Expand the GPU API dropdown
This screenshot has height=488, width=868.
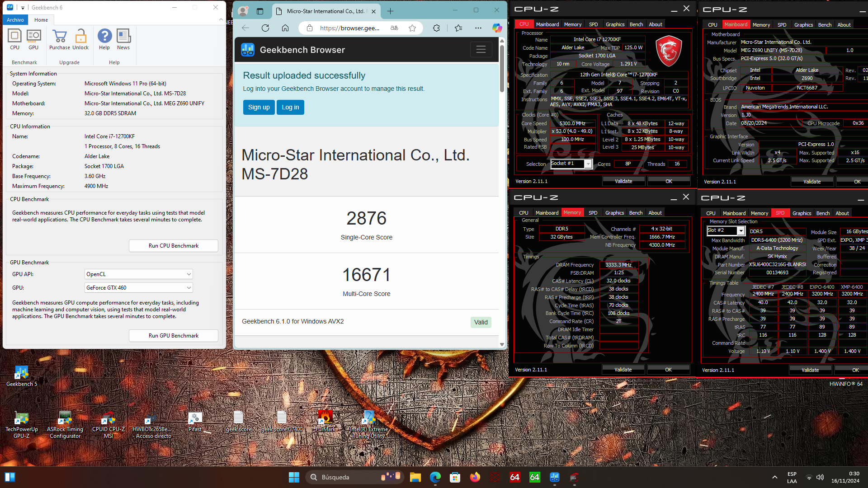point(139,274)
